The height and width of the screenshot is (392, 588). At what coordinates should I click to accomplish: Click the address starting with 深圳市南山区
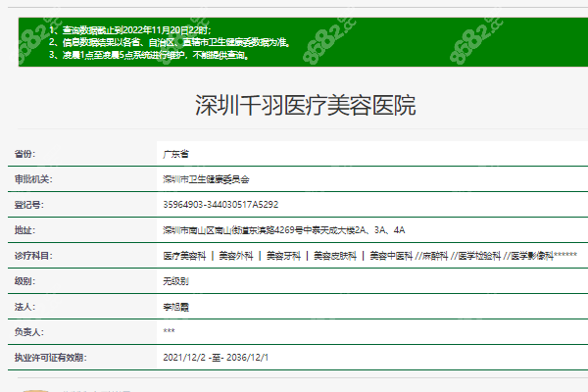pos(284,230)
